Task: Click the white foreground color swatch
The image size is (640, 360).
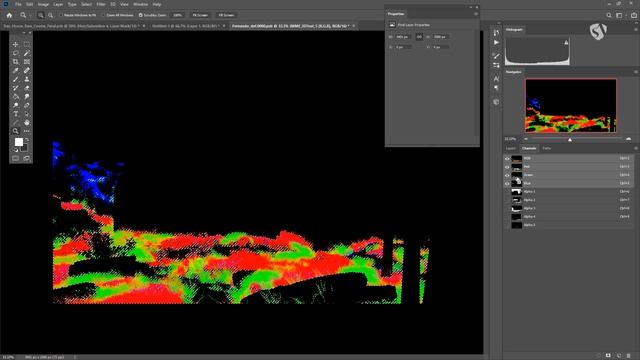Action: [x=19, y=142]
